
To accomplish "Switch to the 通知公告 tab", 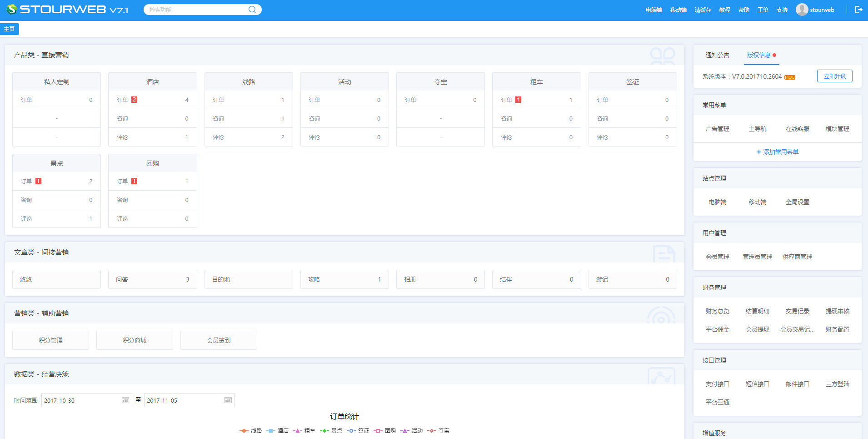I will click(717, 55).
